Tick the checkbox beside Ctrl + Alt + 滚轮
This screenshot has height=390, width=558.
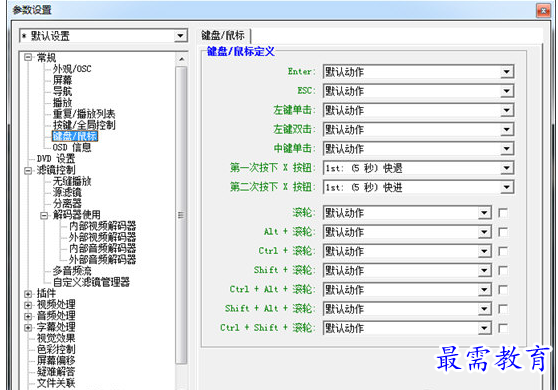[503, 290]
